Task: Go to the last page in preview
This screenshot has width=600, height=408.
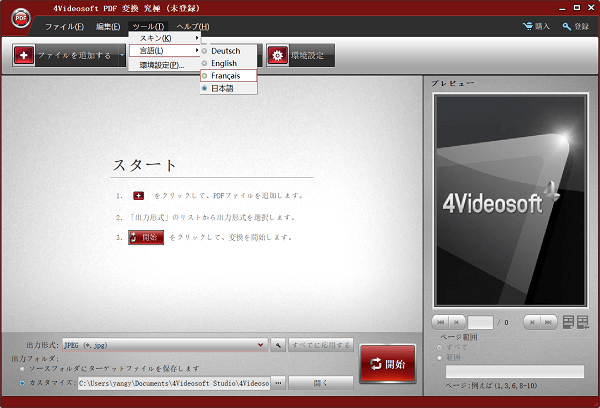Action: click(x=549, y=322)
